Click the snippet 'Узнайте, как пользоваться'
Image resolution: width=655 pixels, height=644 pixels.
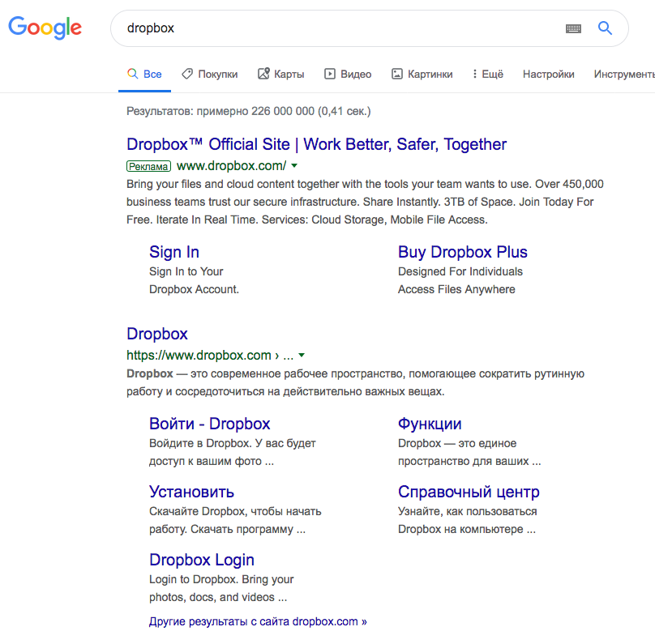tap(467, 511)
